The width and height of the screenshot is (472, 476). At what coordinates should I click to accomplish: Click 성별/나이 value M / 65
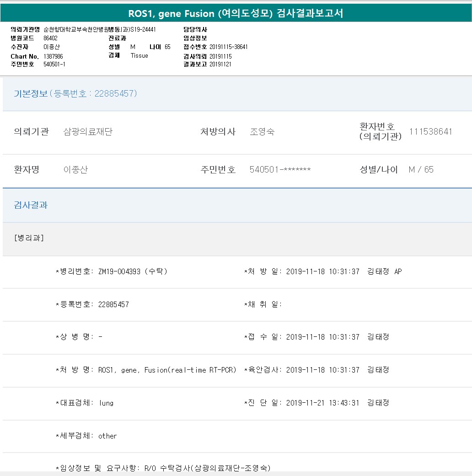421,170
